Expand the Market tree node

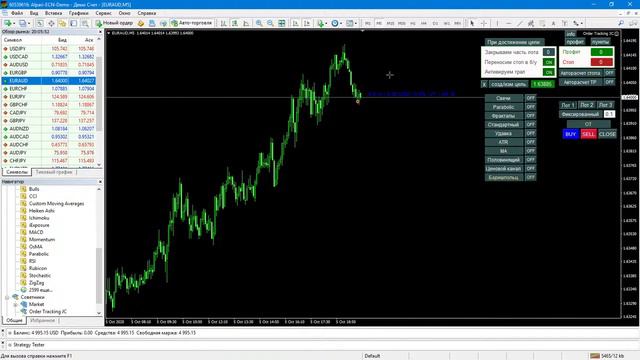coord(15,304)
